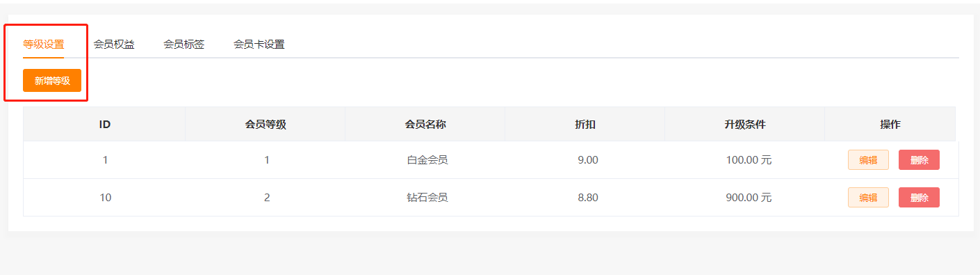Click the orange 新增等级 button

pyautogui.click(x=52, y=81)
